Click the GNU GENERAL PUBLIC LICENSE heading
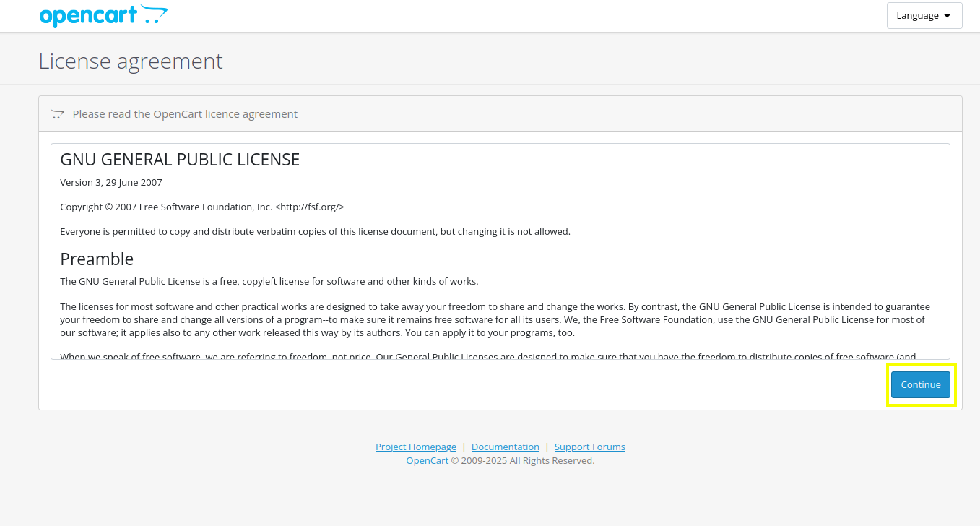Viewport: 980px width, 526px height. pos(180,160)
